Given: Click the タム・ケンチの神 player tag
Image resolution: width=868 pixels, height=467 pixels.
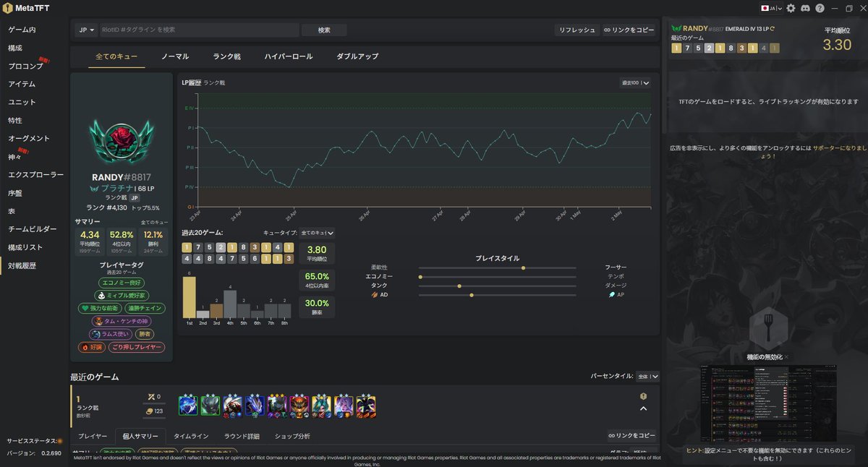Looking at the screenshot, I should [x=121, y=321].
